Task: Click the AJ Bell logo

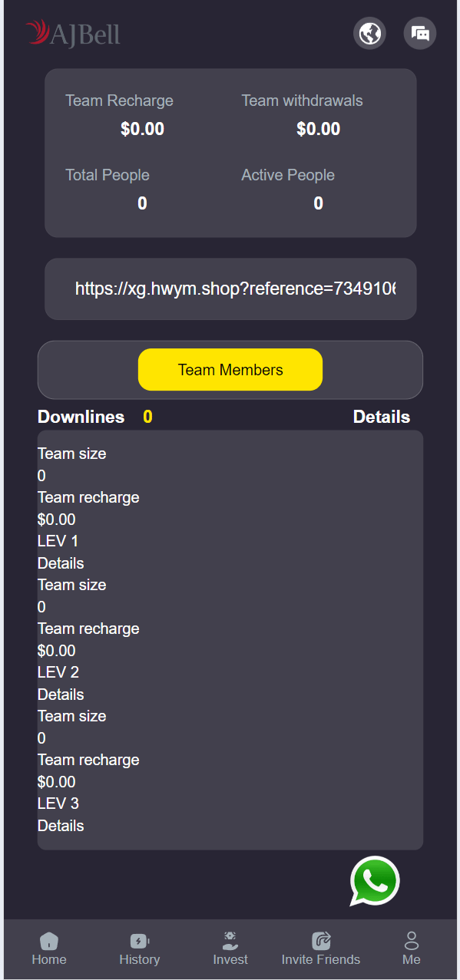Action: pos(73,33)
